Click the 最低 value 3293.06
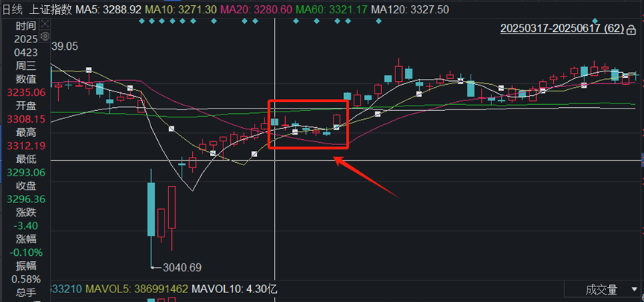 pos(26,173)
